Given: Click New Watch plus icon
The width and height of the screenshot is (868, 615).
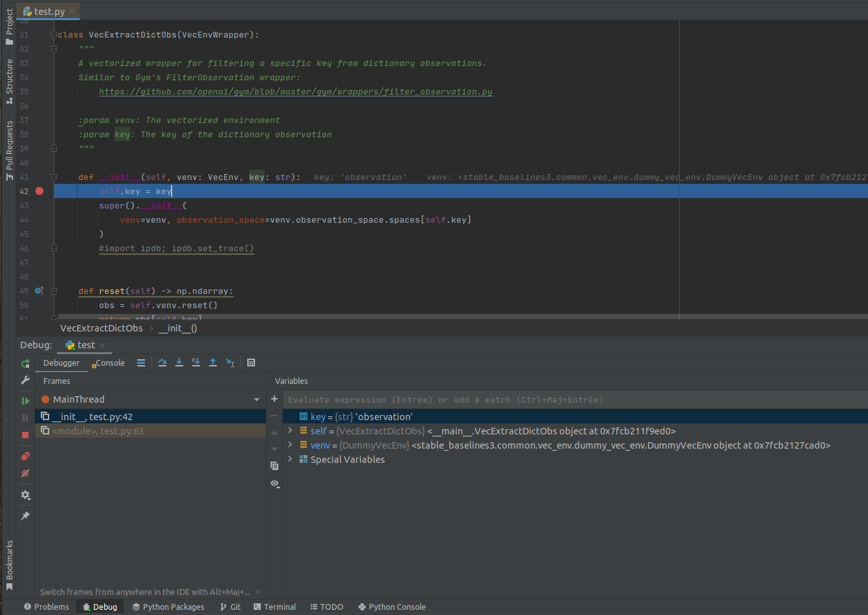Looking at the screenshot, I should point(274,399).
